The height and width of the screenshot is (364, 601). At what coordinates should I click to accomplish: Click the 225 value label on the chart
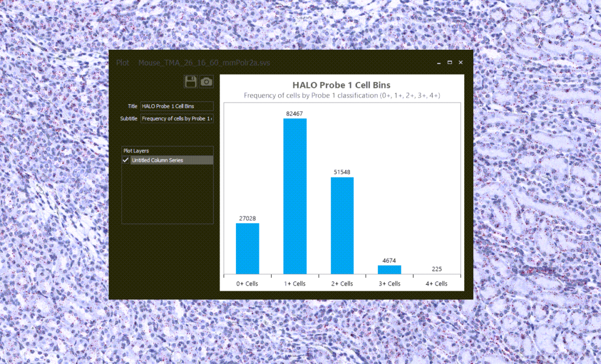coord(435,269)
